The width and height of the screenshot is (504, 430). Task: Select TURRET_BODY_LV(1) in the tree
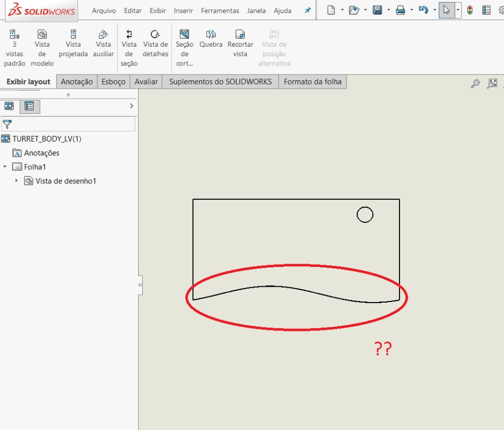coord(47,139)
